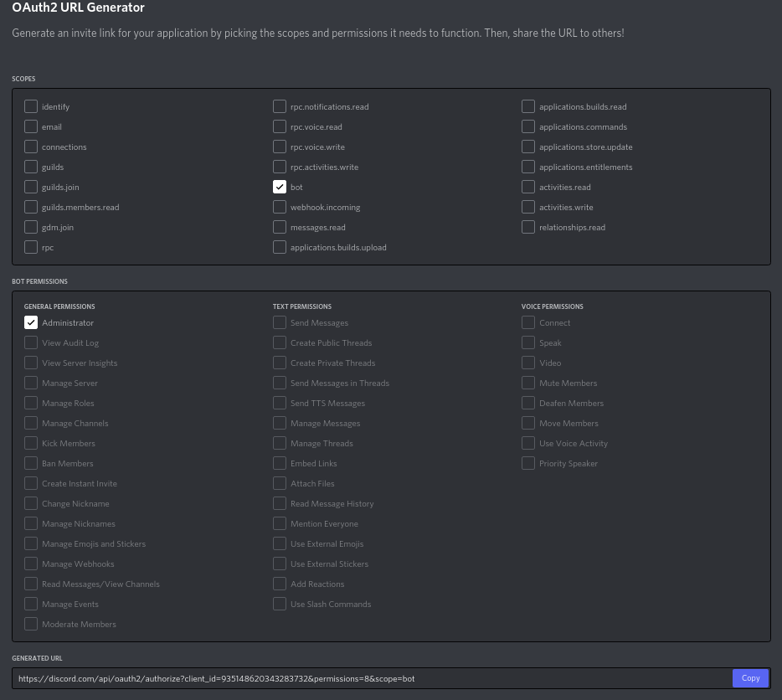Tick Use External Emojis permission
782x700 pixels.
point(280,543)
